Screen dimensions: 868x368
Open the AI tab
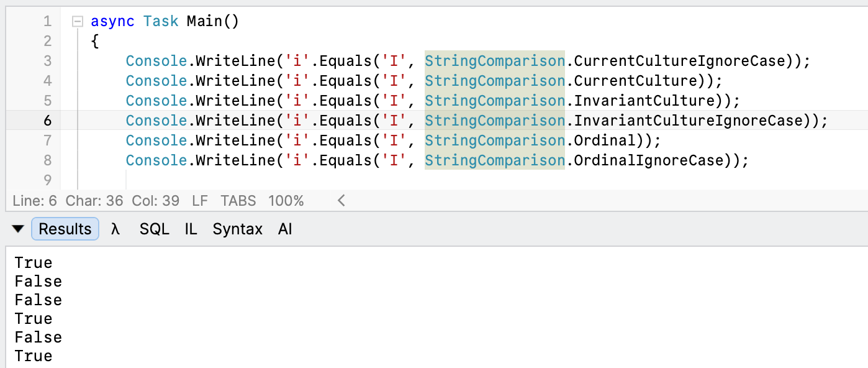pyautogui.click(x=285, y=229)
